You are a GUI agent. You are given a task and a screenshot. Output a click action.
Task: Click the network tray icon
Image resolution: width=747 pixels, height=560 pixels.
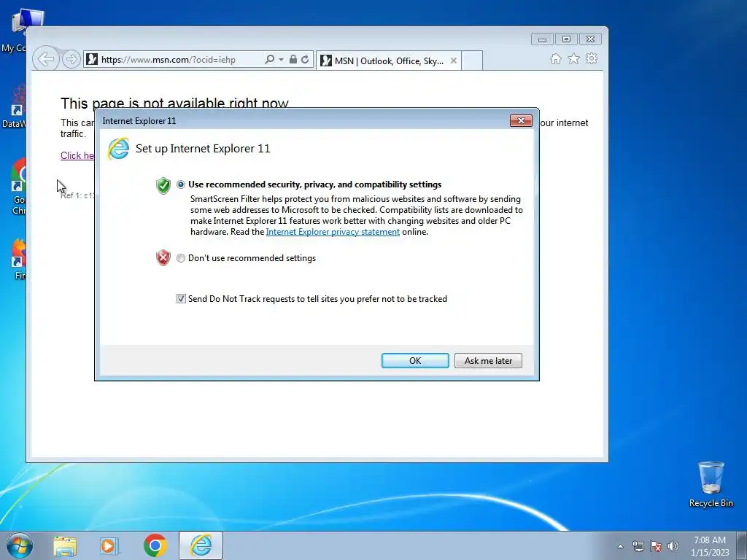(x=638, y=546)
